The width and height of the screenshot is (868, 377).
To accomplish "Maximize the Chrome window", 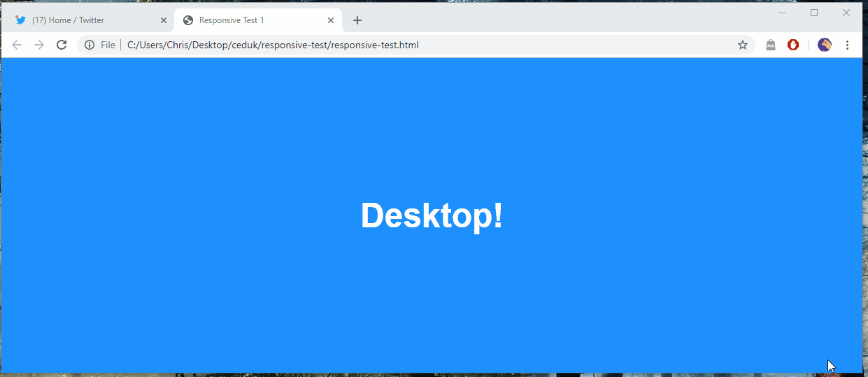I will pyautogui.click(x=814, y=13).
